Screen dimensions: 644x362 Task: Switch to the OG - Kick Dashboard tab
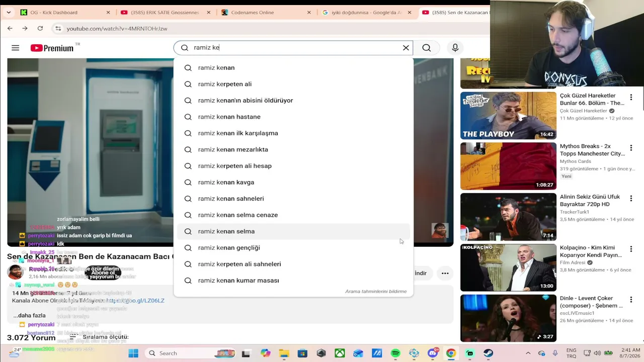(65, 12)
